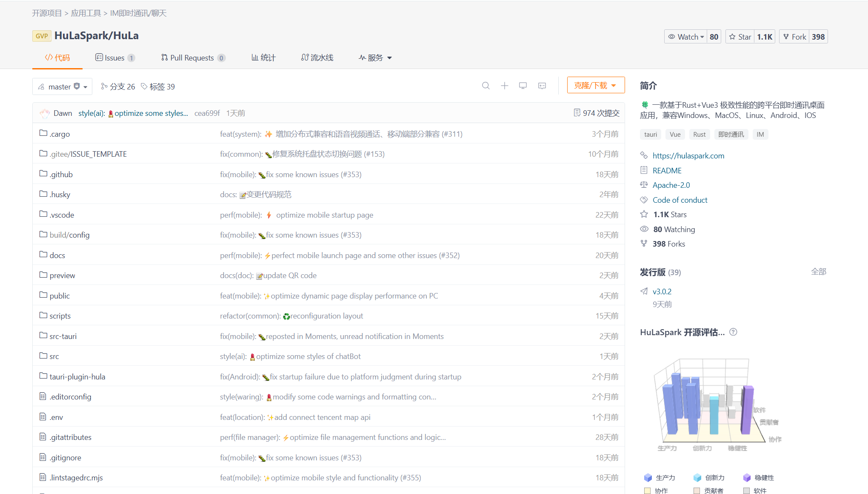This screenshot has height=494, width=868.
Task: Click the help question mark near 开源评估
Action: (x=733, y=332)
